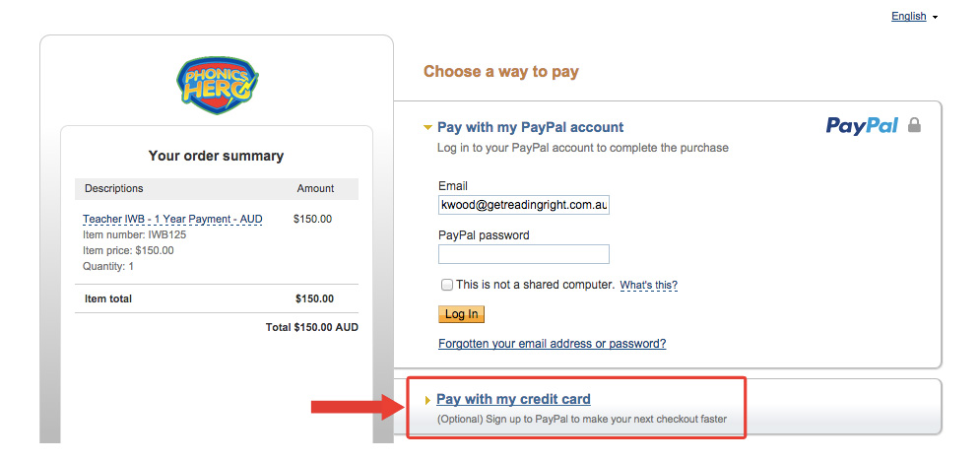Open the 'What's this?' help link
The image size is (980, 461).
649,285
